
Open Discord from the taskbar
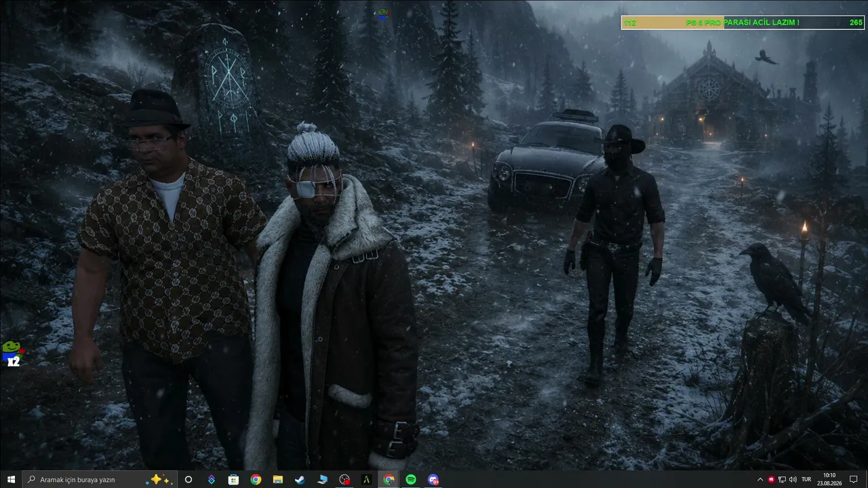point(433,479)
